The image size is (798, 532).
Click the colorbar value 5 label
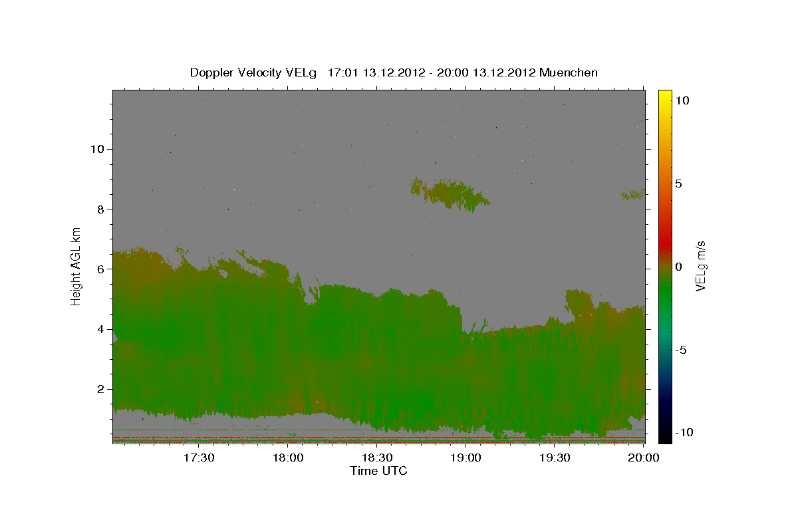pos(678,184)
